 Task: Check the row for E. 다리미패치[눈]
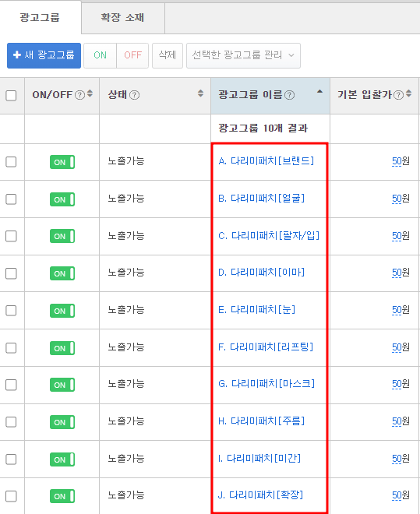click(11, 311)
